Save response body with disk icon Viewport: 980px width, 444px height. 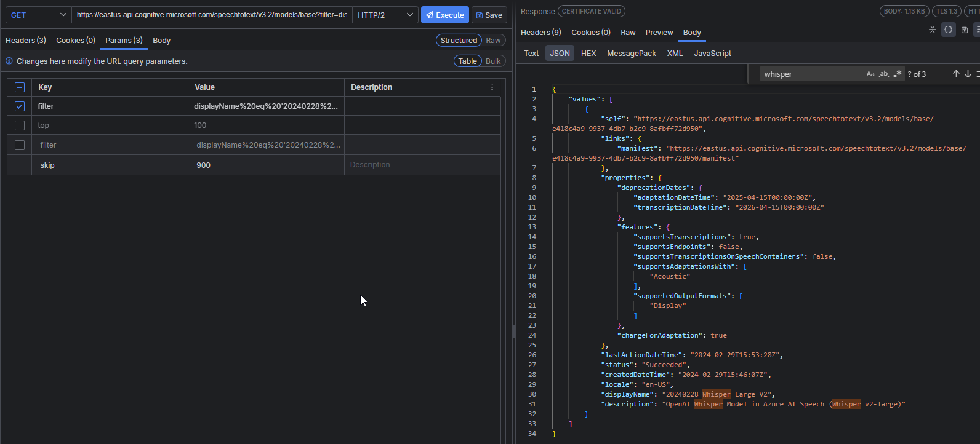965,30
